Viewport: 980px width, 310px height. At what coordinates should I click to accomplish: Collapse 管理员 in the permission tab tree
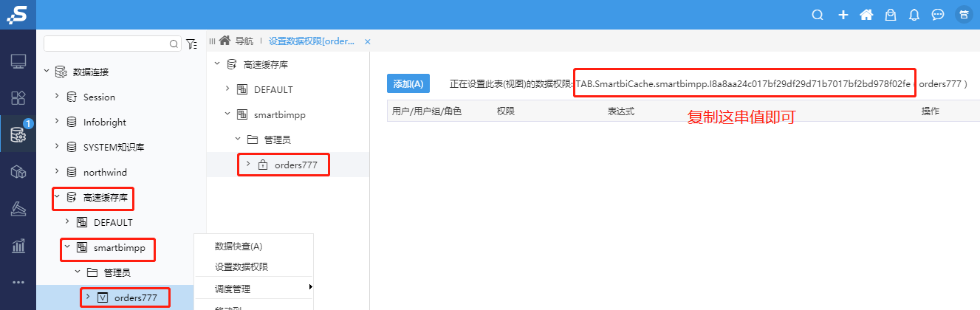[238, 139]
